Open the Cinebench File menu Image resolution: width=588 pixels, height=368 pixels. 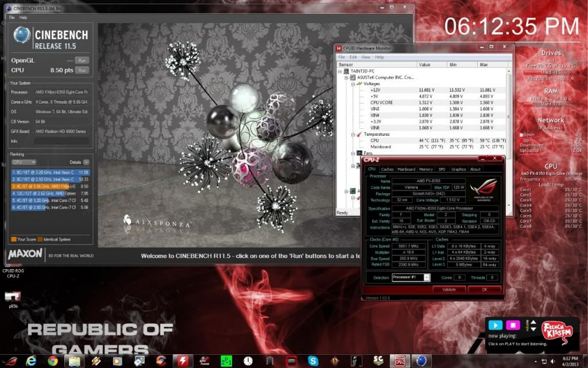[11, 17]
